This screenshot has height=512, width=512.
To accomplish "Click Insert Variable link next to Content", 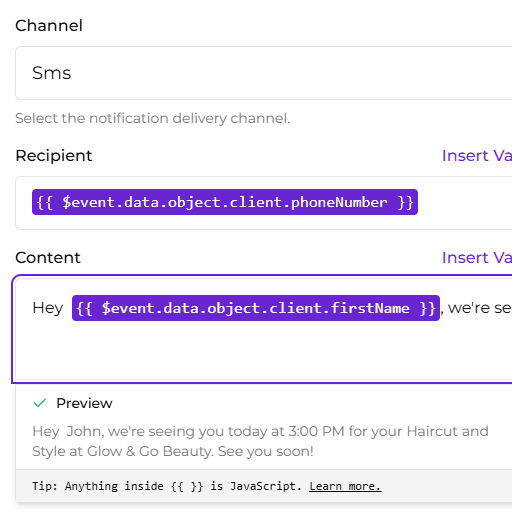I will click(x=477, y=258).
